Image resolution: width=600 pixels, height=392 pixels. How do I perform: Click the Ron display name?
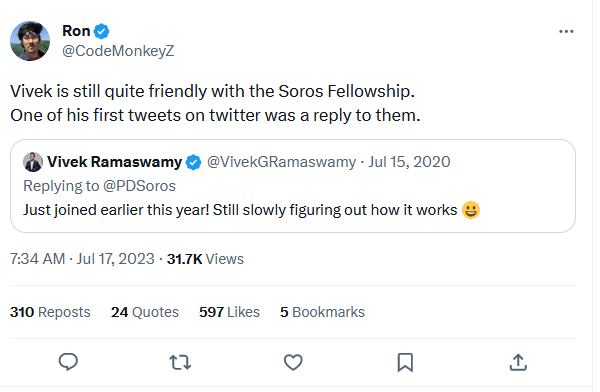[76, 31]
